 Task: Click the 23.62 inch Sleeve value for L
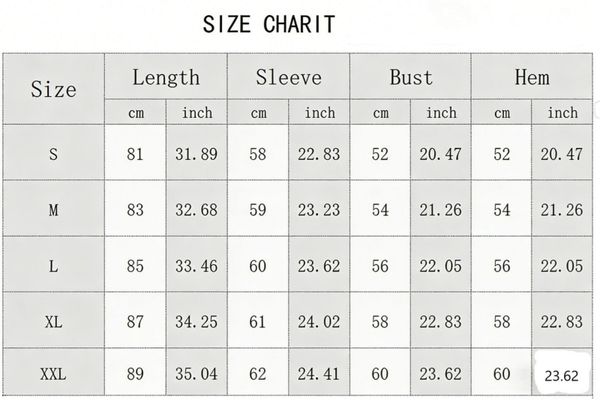[x=319, y=266]
